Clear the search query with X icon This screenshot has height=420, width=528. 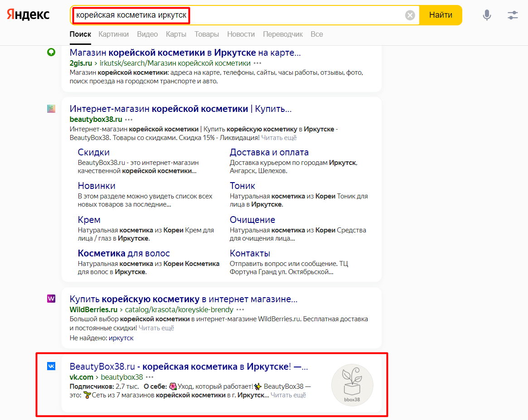point(410,15)
